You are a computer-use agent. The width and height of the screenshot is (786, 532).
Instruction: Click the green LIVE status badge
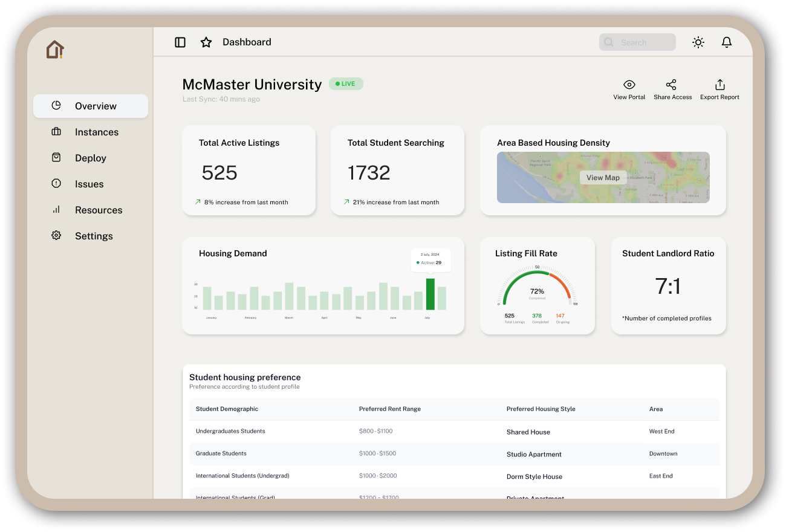pos(346,84)
